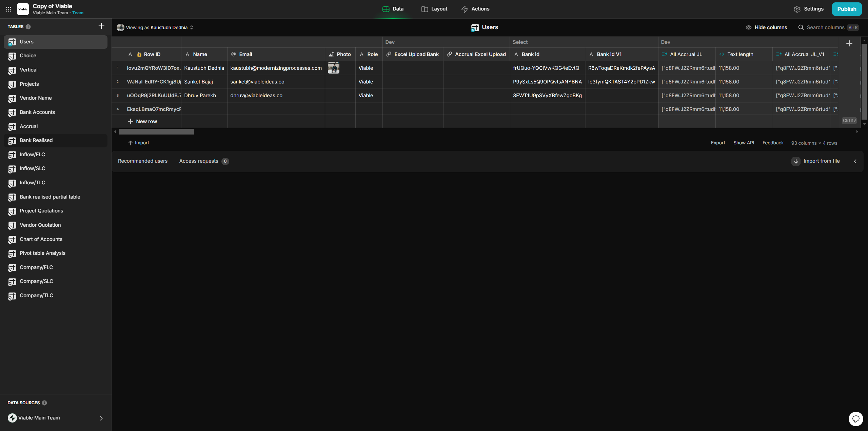Add a New row to the table
The image size is (868, 431).
(143, 121)
